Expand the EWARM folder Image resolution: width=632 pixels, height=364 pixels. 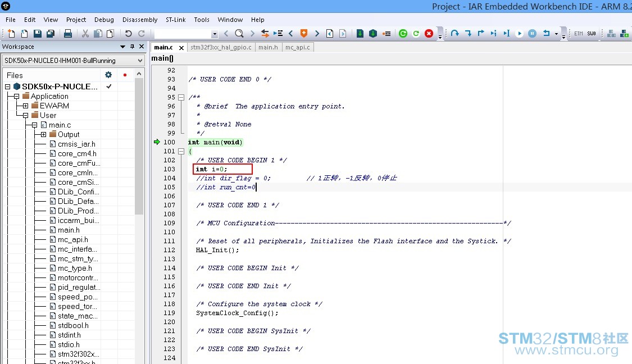pyautogui.click(x=25, y=106)
